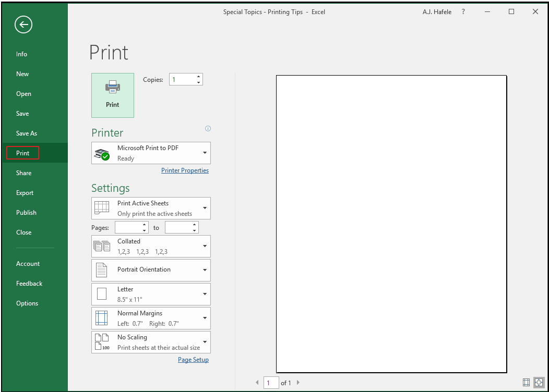549x392 pixels.
Task: Click the large Print button
Action: click(113, 95)
